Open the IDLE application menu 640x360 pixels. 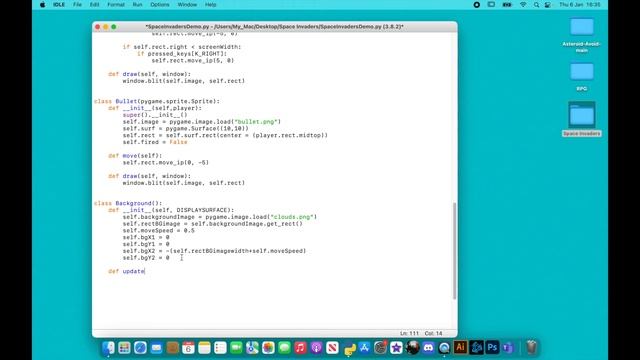pyautogui.click(x=59, y=5)
